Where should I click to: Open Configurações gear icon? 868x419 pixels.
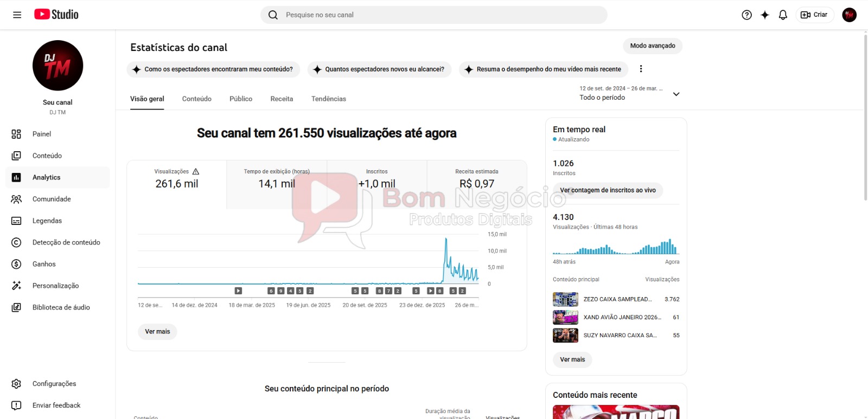[x=16, y=384]
